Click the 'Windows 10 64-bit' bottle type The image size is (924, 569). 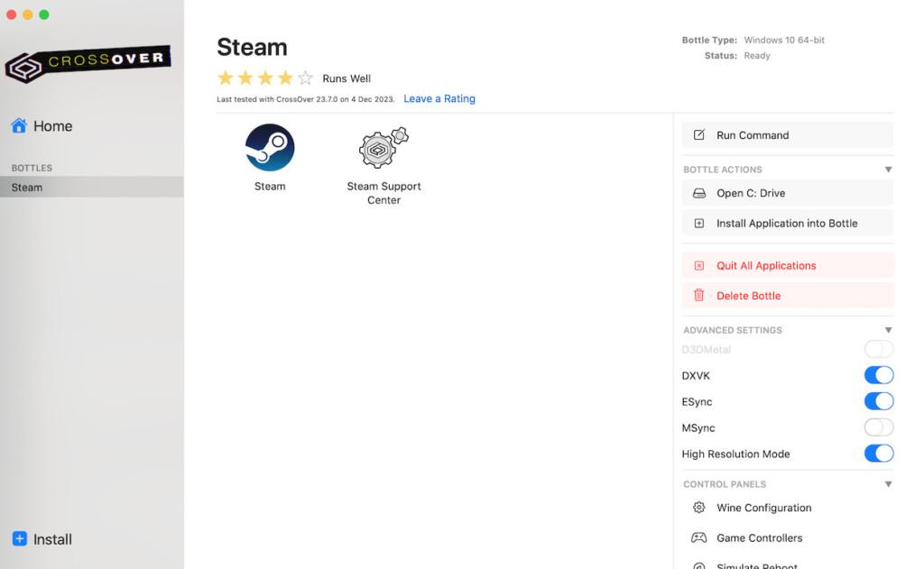(784, 40)
